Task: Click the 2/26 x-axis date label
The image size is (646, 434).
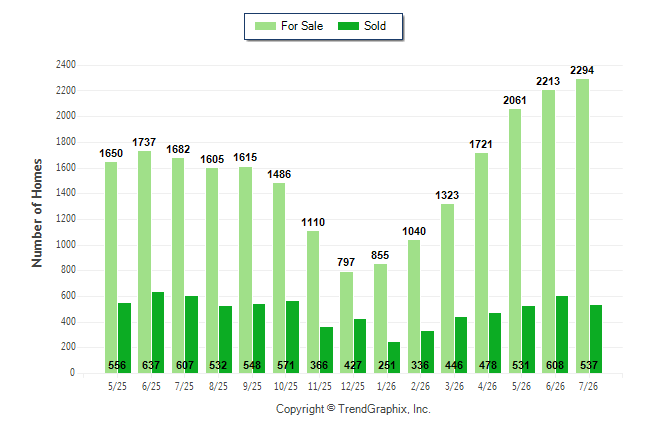Action: (421, 386)
